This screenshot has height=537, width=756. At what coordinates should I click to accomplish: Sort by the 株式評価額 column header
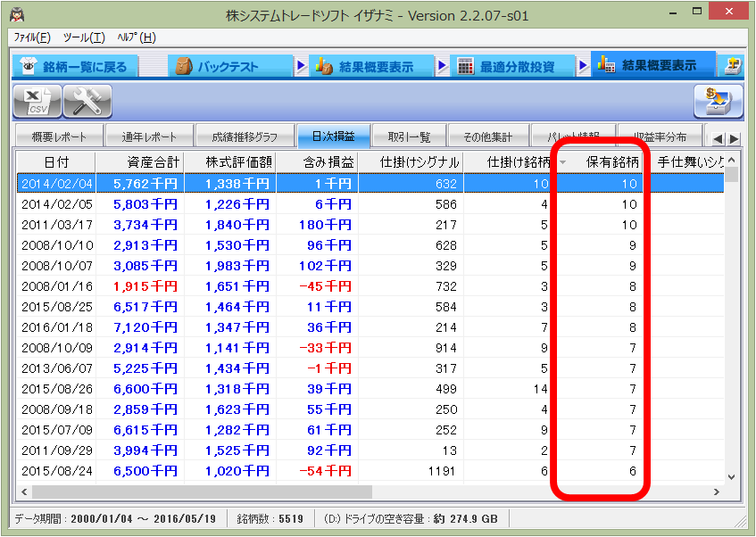tap(230, 162)
